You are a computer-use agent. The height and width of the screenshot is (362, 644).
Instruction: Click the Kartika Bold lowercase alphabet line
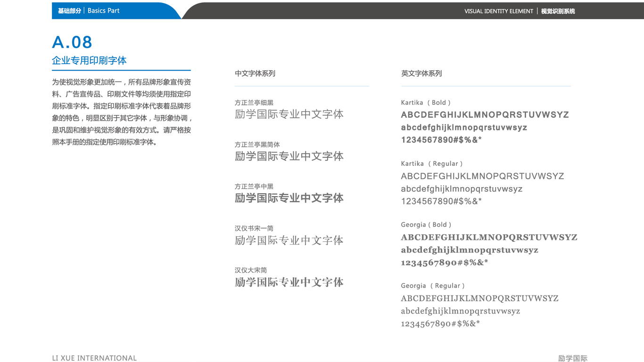pos(464,128)
